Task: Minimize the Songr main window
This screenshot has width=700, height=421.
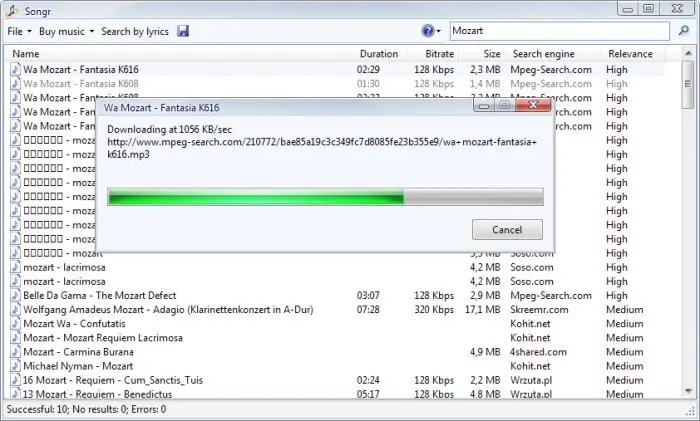Action: [628, 9]
